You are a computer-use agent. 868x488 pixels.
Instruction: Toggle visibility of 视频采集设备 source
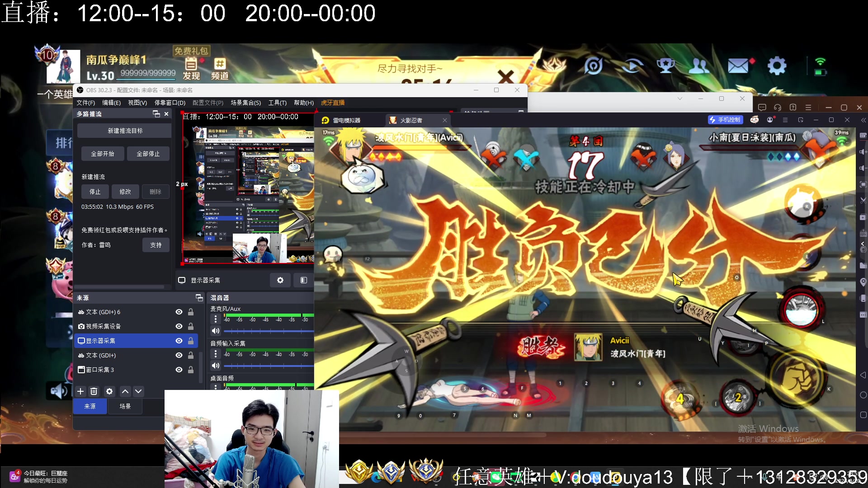[179, 326]
